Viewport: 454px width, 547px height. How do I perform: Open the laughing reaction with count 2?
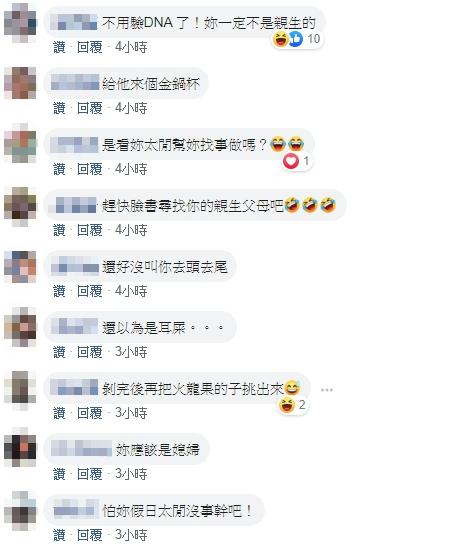click(293, 405)
